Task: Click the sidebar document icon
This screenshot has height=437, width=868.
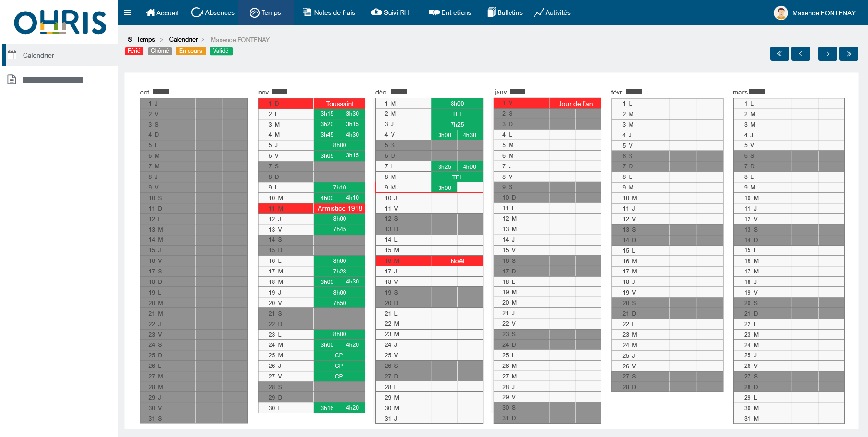Action: 12,80
